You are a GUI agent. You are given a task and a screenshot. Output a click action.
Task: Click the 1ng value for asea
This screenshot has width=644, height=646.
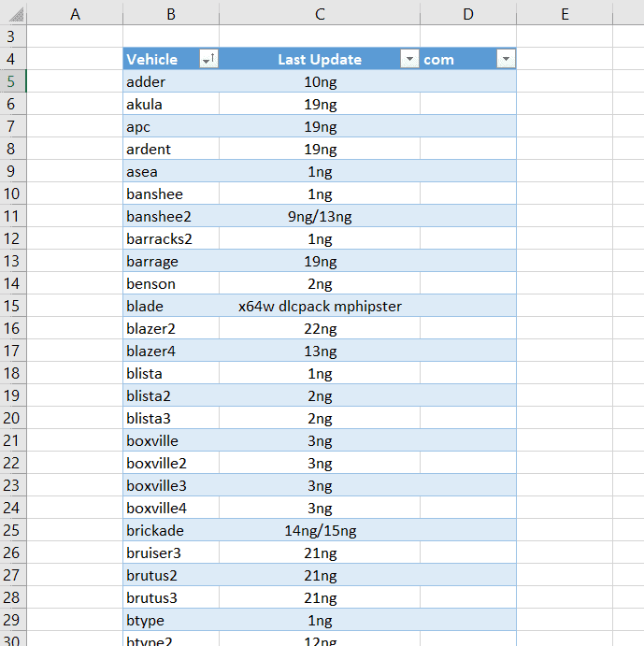pos(320,171)
